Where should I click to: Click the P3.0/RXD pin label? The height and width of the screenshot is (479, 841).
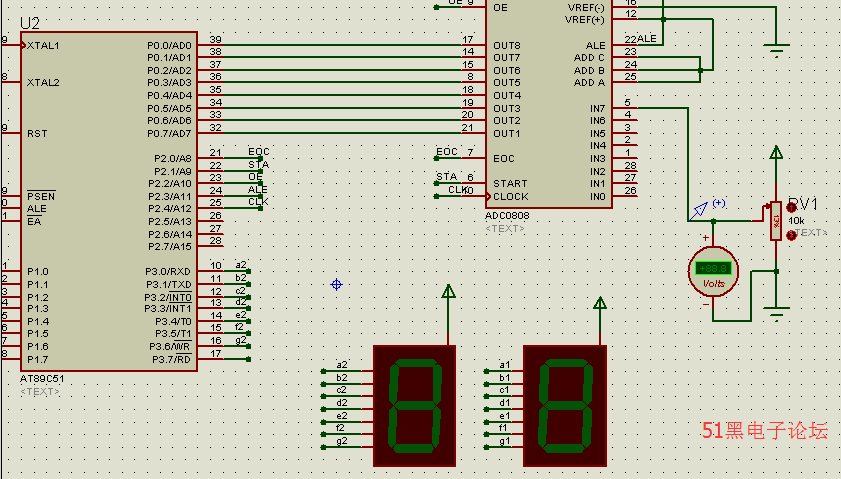tap(168, 271)
